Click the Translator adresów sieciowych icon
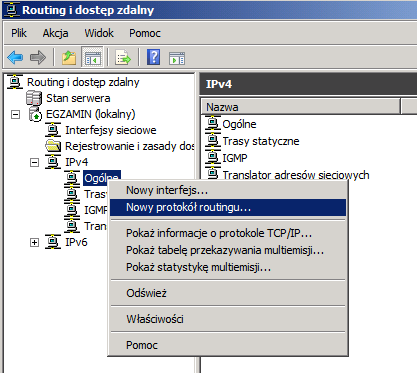 (213, 174)
